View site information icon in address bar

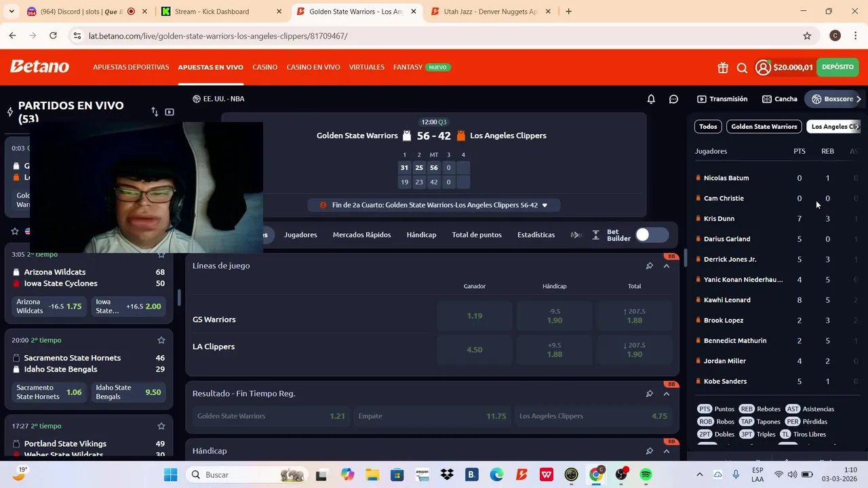[x=77, y=36]
